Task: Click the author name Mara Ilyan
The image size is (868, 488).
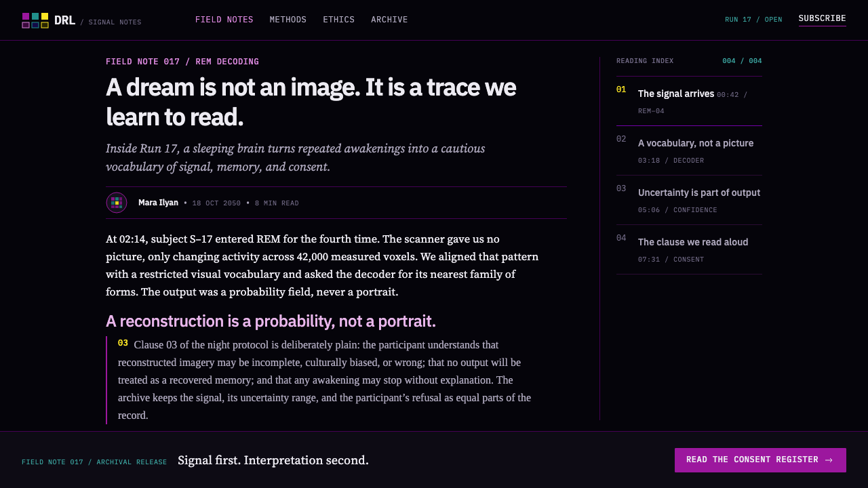Action: pyautogui.click(x=158, y=203)
